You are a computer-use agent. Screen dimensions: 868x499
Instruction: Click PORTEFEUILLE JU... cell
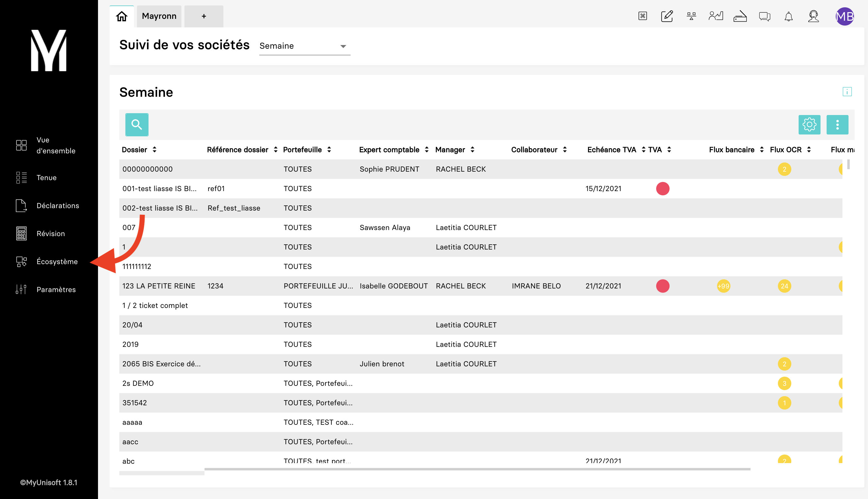coord(318,286)
